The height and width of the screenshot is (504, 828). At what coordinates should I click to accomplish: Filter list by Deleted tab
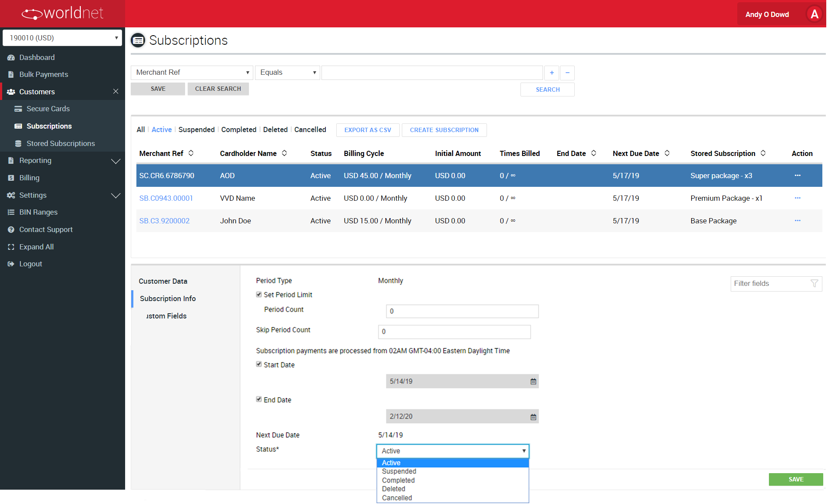pyautogui.click(x=275, y=129)
